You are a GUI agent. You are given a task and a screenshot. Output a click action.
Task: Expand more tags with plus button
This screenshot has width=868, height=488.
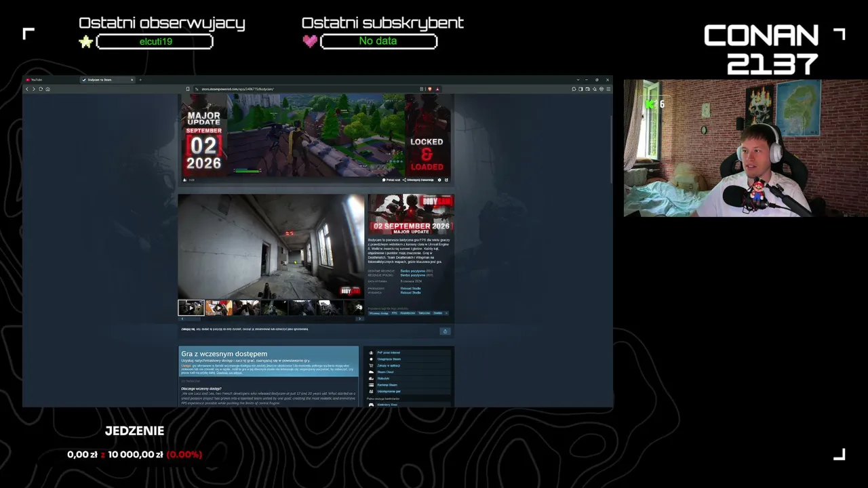446,313
